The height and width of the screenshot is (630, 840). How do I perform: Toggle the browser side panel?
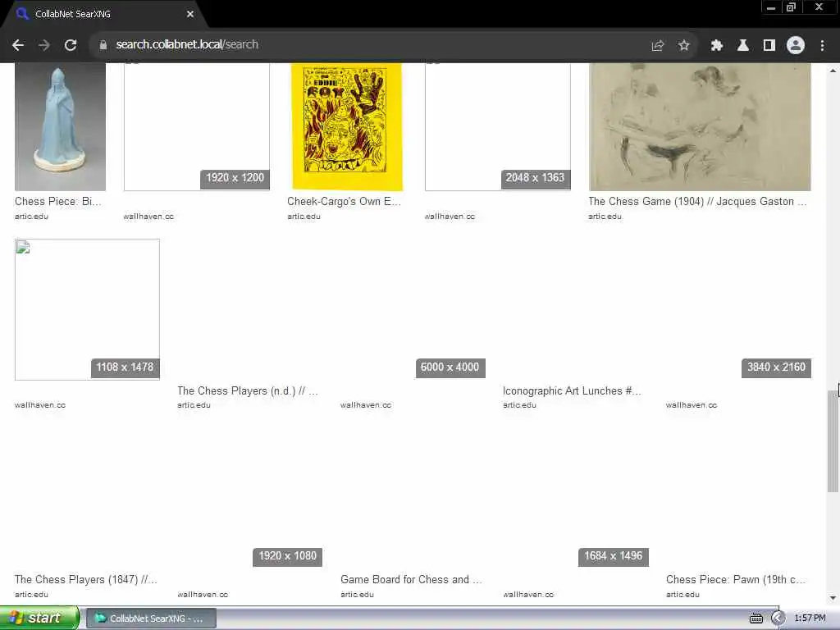point(769,46)
